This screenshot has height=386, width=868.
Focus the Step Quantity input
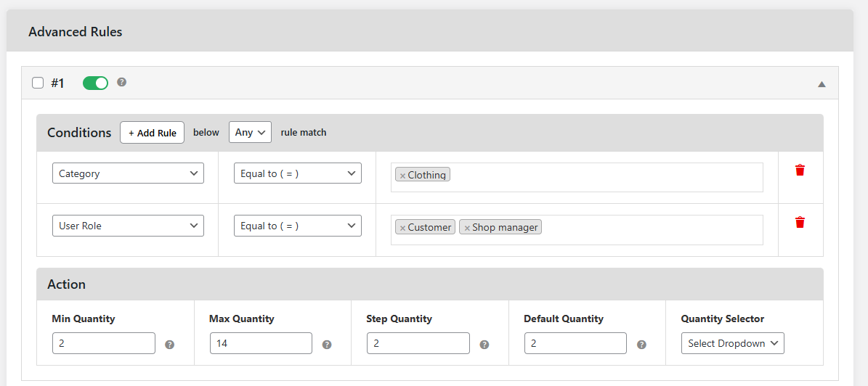coord(418,343)
